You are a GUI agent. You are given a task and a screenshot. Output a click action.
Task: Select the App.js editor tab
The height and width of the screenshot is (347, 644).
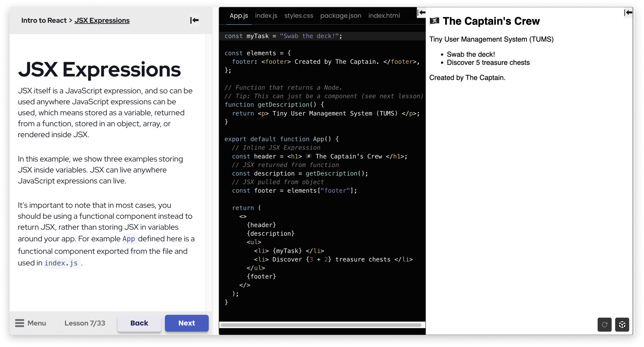(x=239, y=16)
